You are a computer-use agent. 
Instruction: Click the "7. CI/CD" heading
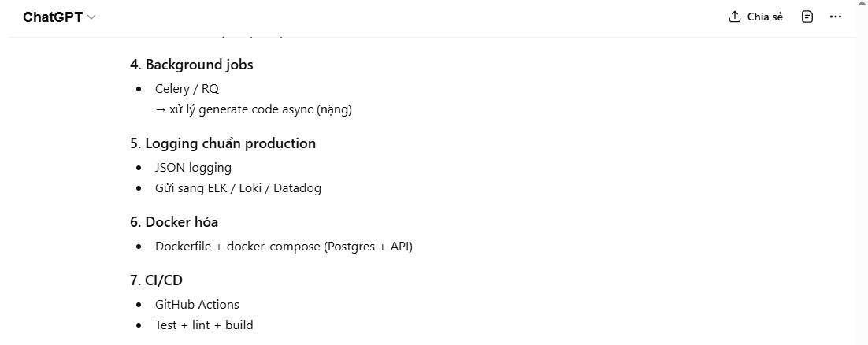[x=157, y=280]
